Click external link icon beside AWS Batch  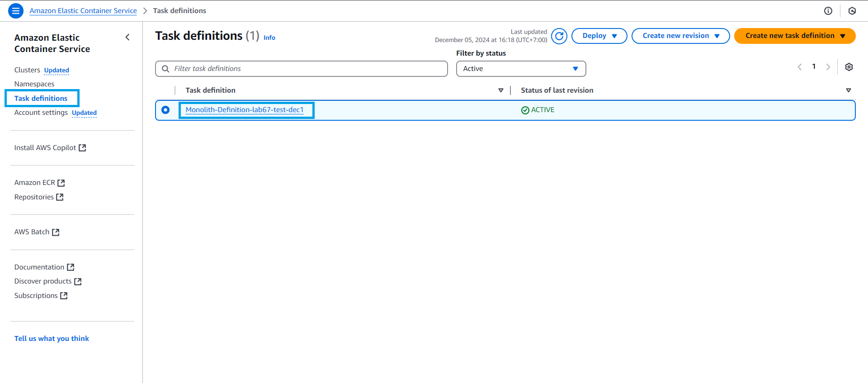pyautogui.click(x=56, y=232)
